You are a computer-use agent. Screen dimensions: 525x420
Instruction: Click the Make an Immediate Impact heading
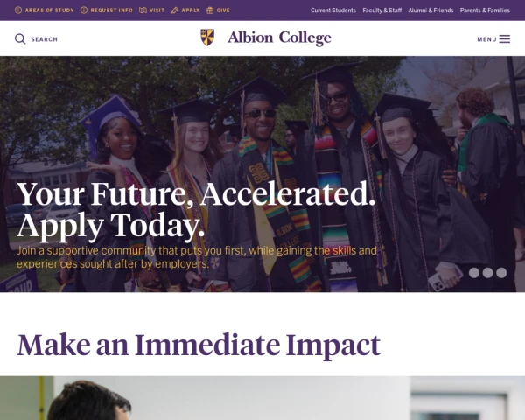pyautogui.click(x=199, y=345)
